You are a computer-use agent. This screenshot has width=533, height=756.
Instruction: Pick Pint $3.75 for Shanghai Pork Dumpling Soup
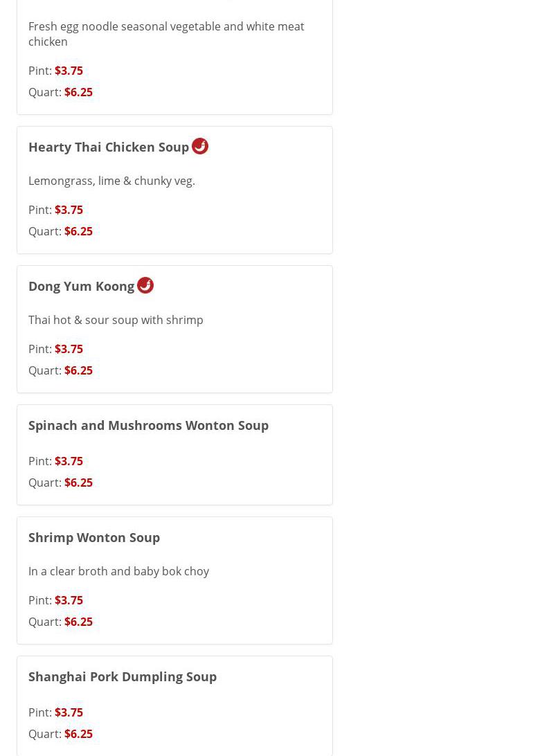click(x=69, y=712)
